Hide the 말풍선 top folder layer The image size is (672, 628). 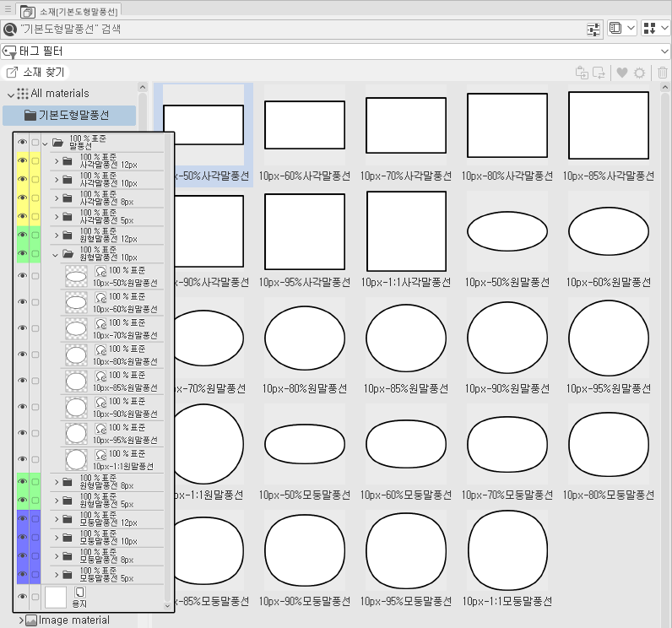[22, 142]
